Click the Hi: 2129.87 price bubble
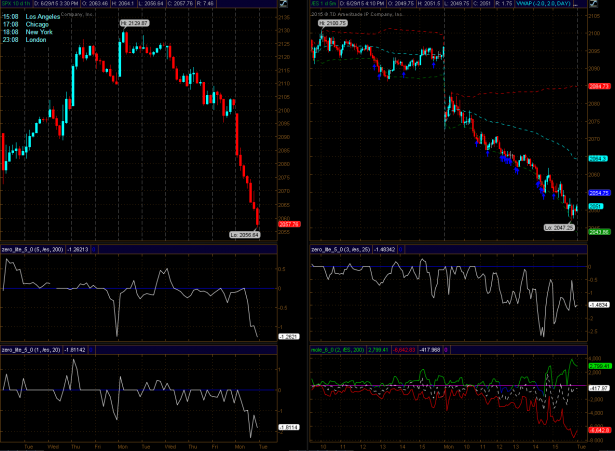The height and width of the screenshot is (451, 615). coord(134,21)
